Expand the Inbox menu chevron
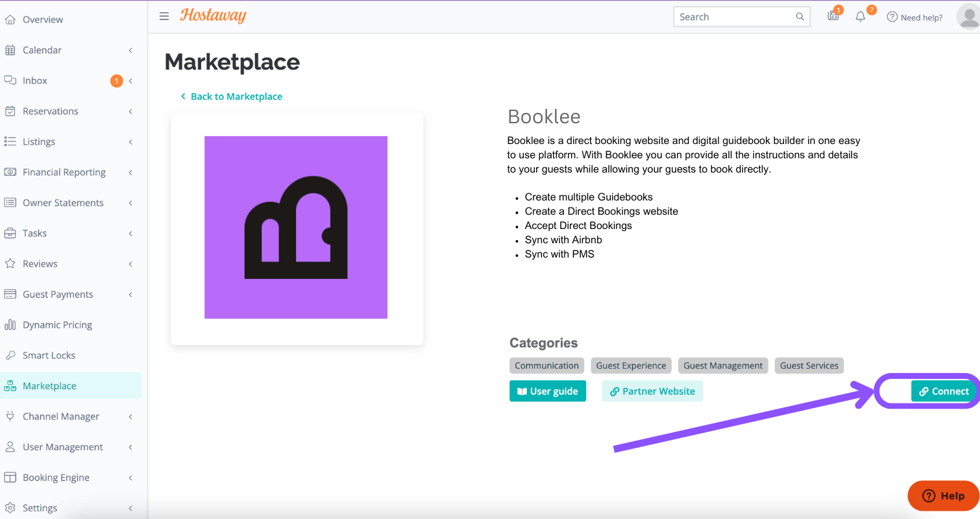 click(x=130, y=80)
